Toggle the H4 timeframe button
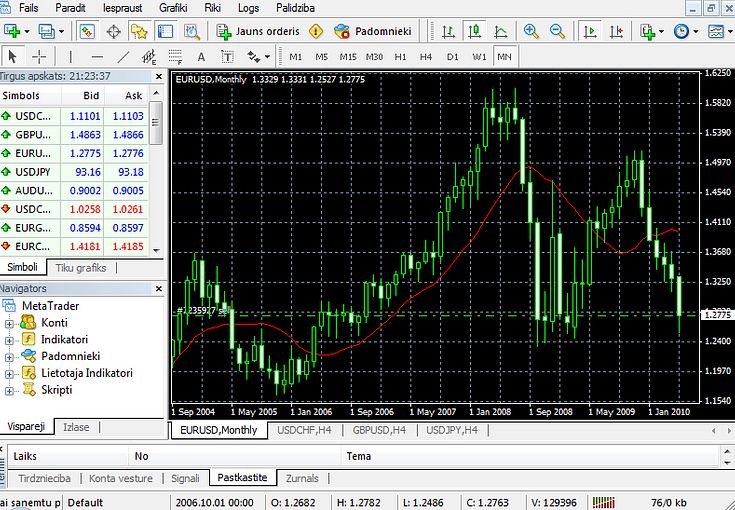The width and height of the screenshot is (735, 510). (426, 56)
